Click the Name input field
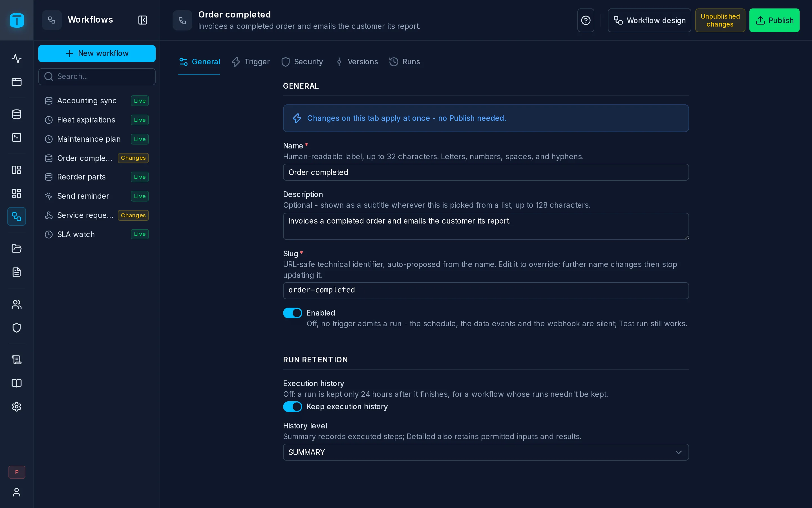Image resolution: width=812 pixels, height=508 pixels. tap(486, 172)
